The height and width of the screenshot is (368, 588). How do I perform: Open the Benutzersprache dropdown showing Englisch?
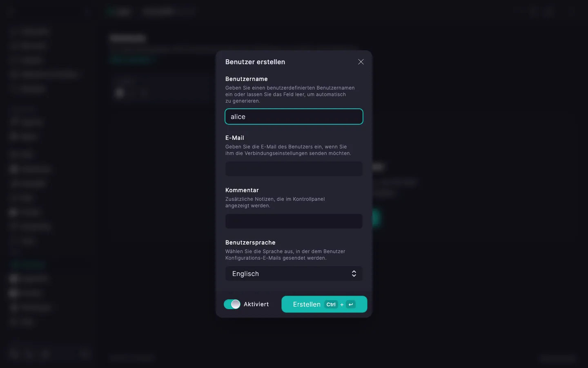pyautogui.click(x=294, y=274)
